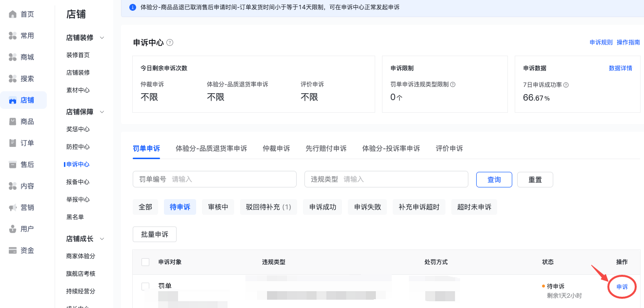
Task: Switch to the 仲裁申诉 tab
Action: (x=276, y=148)
